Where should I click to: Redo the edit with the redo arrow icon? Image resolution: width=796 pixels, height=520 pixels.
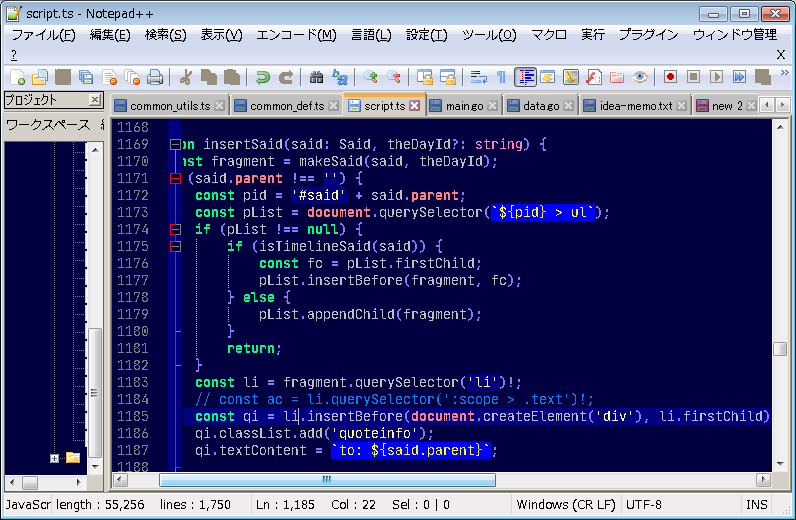pyautogui.click(x=286, y=77)
